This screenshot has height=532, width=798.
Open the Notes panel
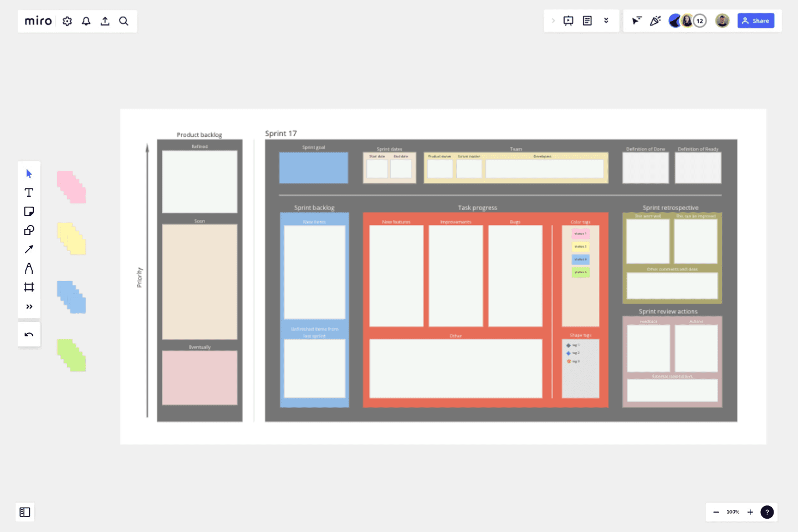coord(586,21)
